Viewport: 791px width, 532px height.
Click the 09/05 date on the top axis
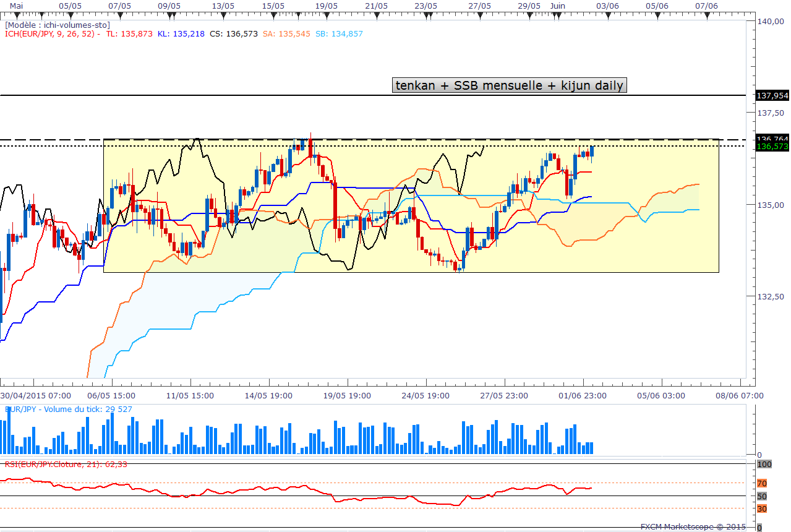pyautogui.click(x=169, y=5)
